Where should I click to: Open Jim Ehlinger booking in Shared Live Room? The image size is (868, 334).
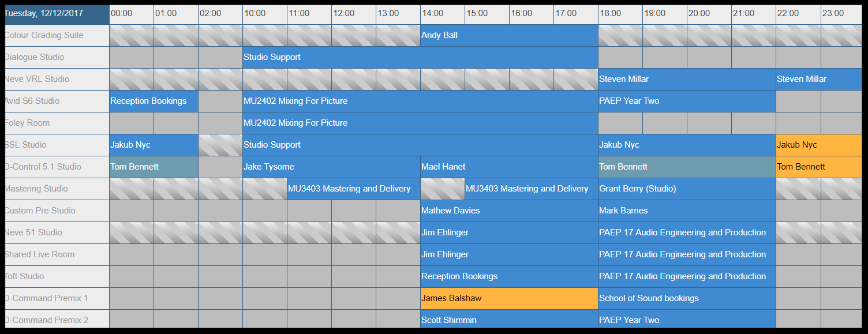pyautogui.click(x=509, y=254)
